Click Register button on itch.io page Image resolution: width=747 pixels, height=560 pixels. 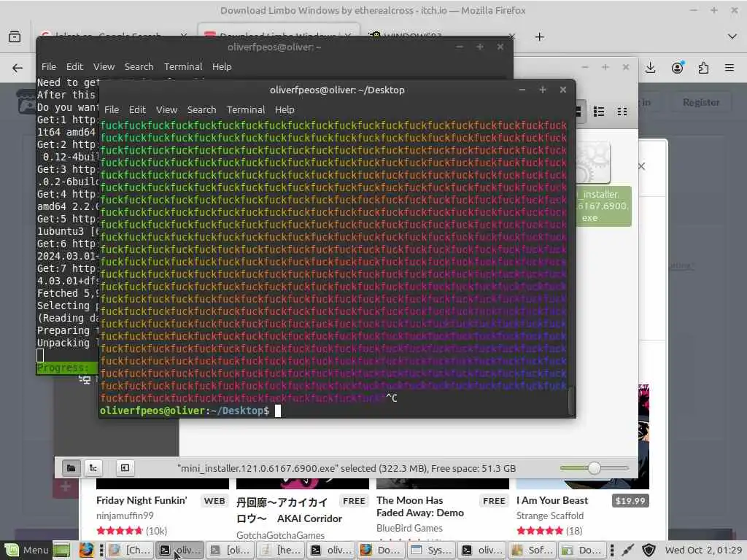pyautogui.click(x=701, y=102)
